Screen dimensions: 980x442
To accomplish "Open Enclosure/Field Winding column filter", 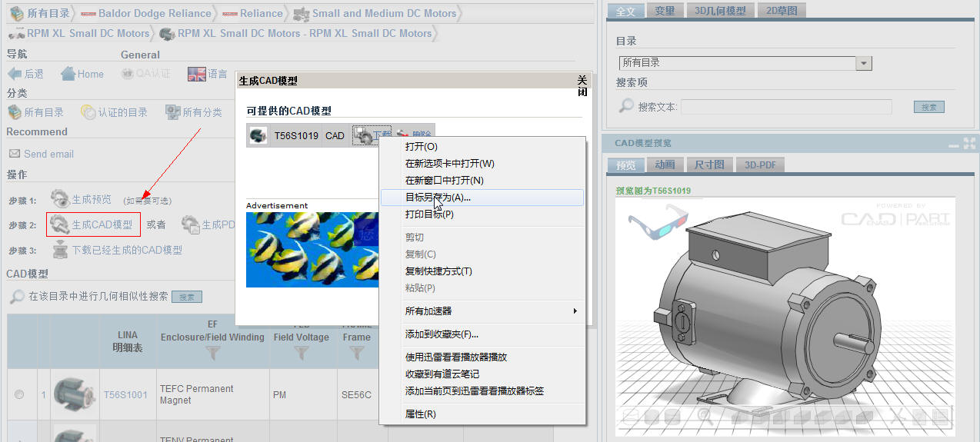I will pos(213,353).
